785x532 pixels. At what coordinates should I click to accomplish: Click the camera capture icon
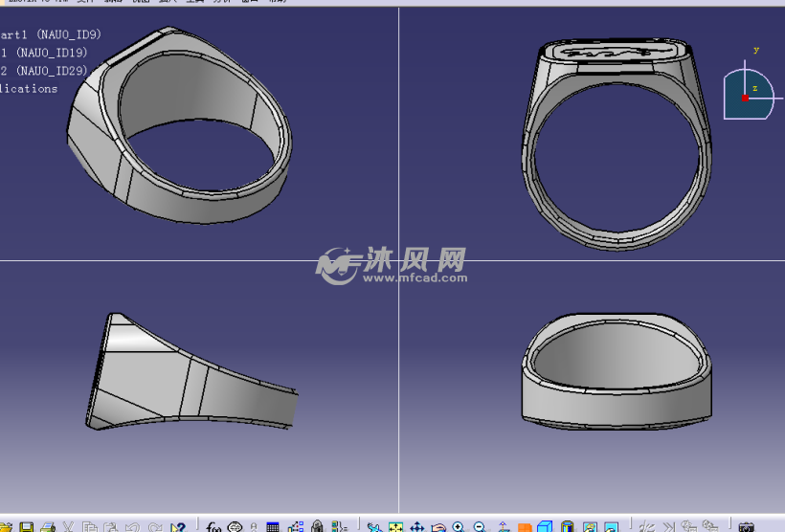(747, 527)
